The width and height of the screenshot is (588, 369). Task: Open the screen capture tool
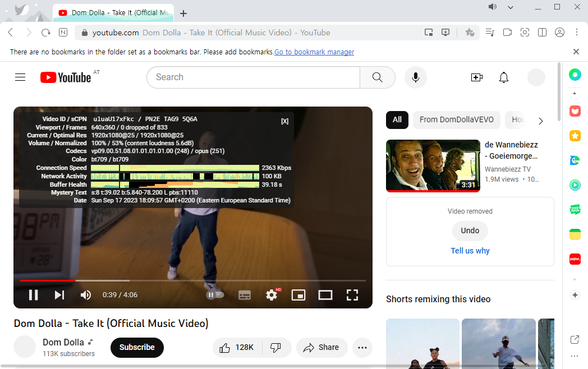pyautogui.click(x=525, y=33)
